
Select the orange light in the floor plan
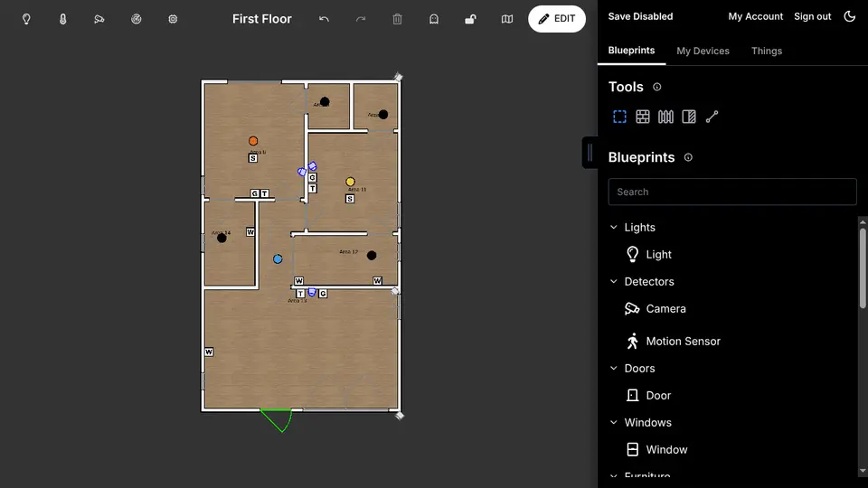(253, 141)
